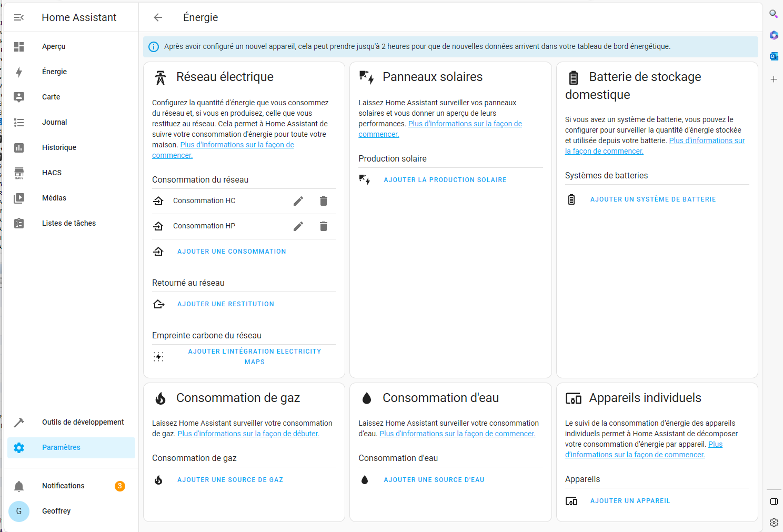Open browser sidebar settings gear
The image size is (783, 532).
click(x=774, y=523)
